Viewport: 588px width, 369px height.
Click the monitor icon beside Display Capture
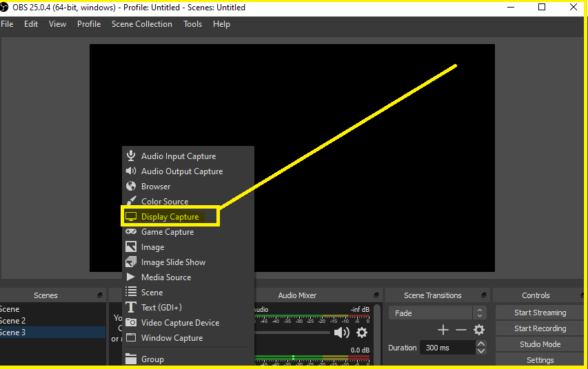pos(131,217)
